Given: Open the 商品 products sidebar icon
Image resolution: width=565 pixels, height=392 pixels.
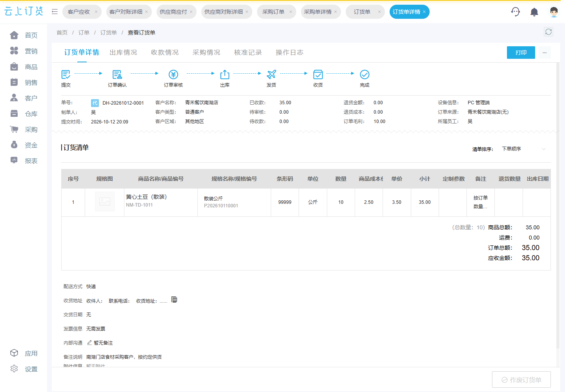Looking at the screenshot, I should coord(14,67).
